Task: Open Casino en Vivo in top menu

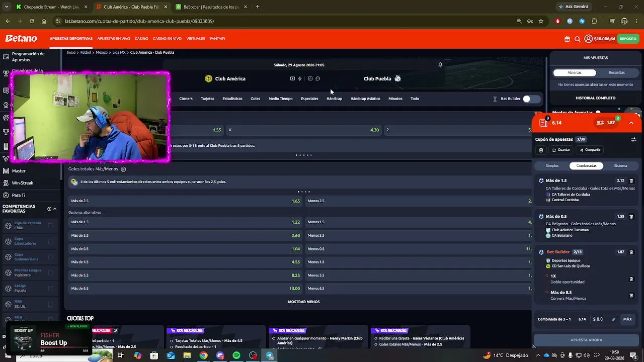Action: (167, 39)
